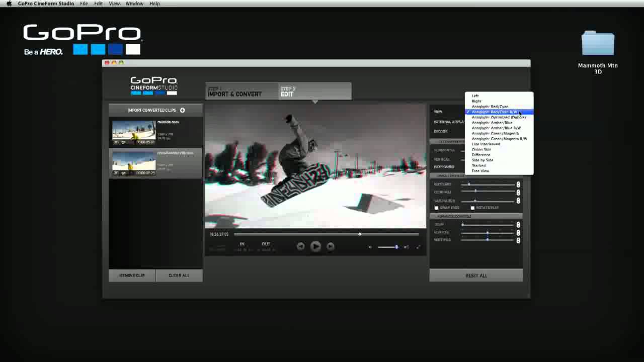644x362 pixels.
Task: Choose Anaglyph: Red/Cyan B/W checked option
Action: [499, 112]
